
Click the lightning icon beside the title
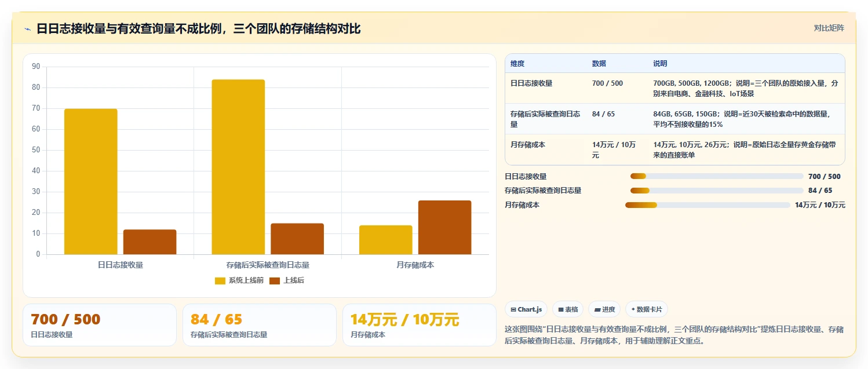tap(28, 29)
